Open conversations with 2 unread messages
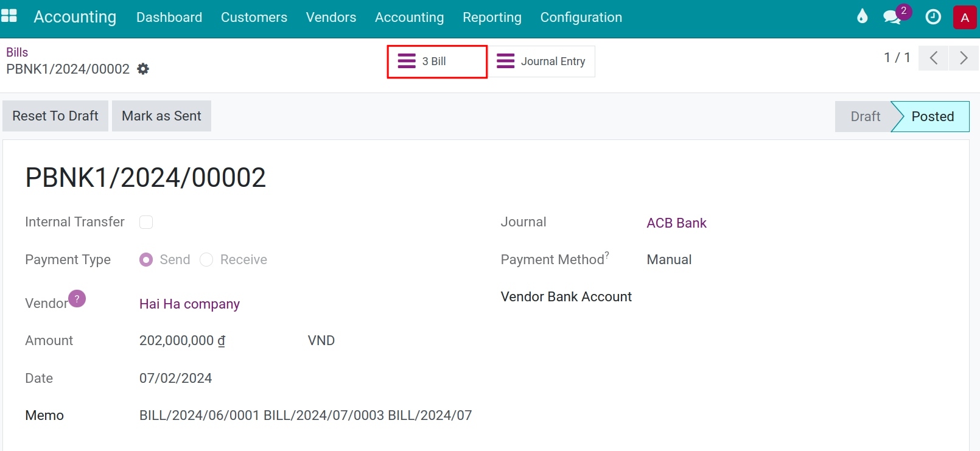This screenshot has height=451, width=980. (x=896, y=15)
